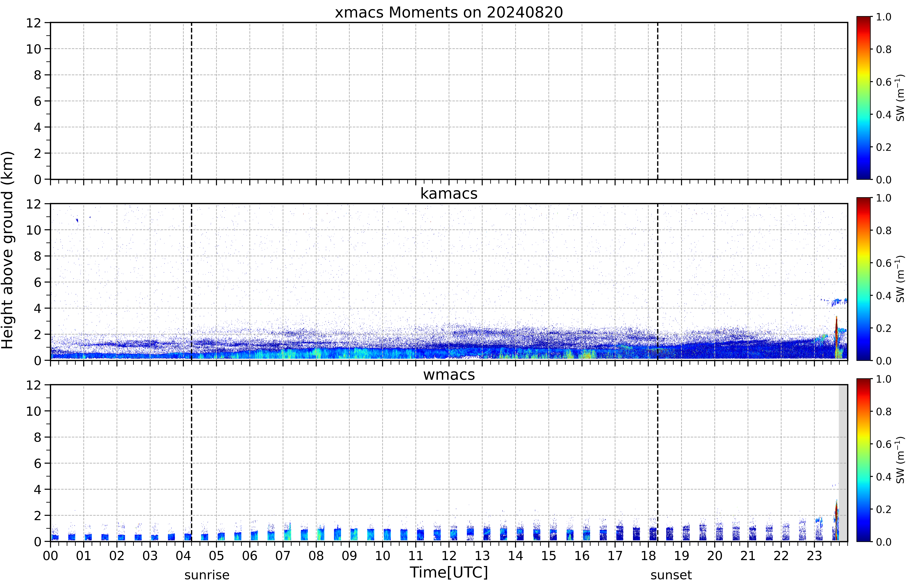The width and height of the screenshot is (912, 588).
Task: Click the y-axis tick '2' of kamacs panel
Action: [x=37, y=334]
